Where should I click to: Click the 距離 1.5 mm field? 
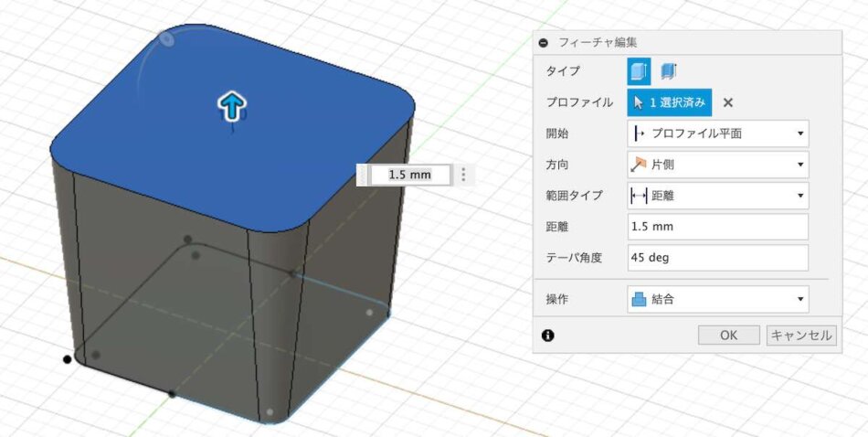(718, 227)
